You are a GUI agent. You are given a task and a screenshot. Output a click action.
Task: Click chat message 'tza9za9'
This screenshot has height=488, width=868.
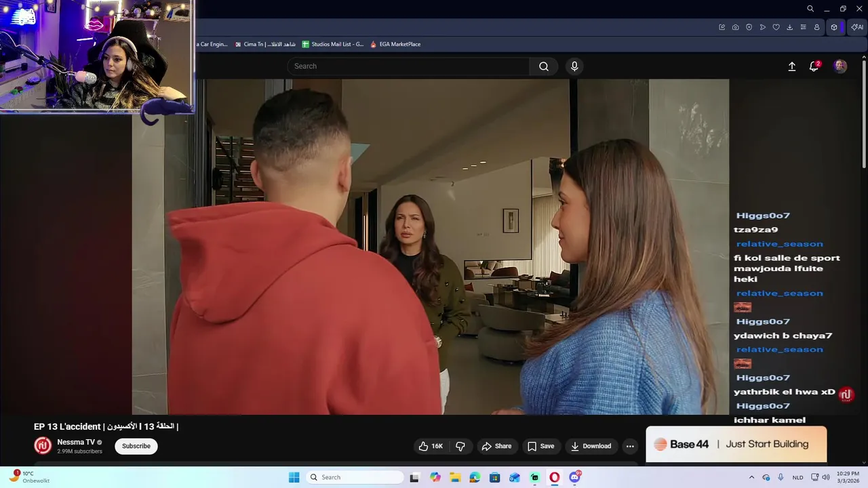tap(755, 230)
